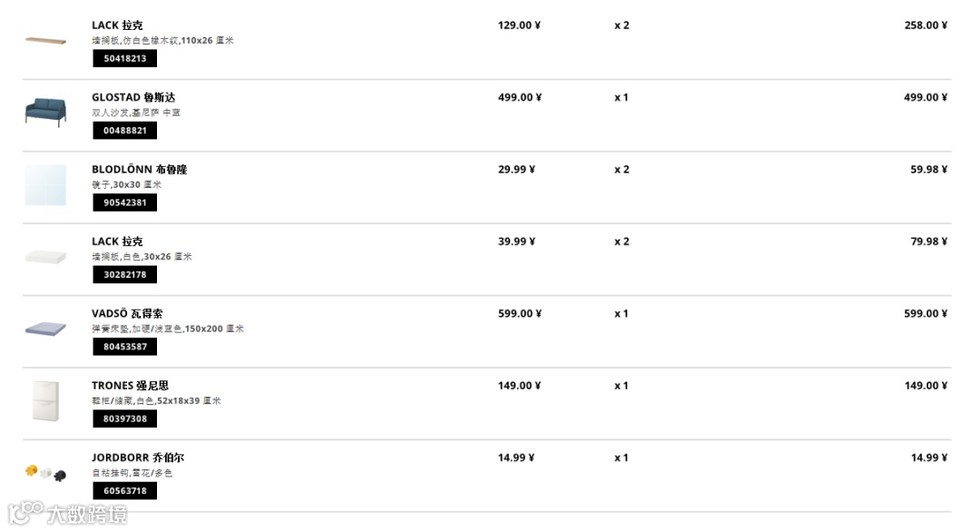Click the BLODLÖNN mirror thumbnail
The height and width of the screenshot is (532, 980).
(x=45, y=184)
